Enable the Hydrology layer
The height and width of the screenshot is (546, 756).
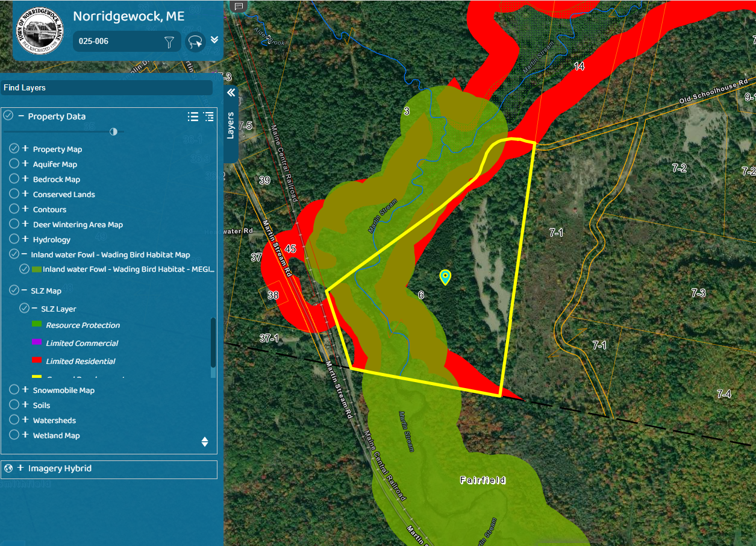14,239
